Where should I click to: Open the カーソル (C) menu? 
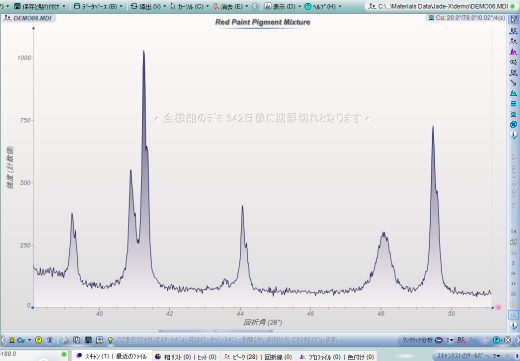(x=187, y=6)
